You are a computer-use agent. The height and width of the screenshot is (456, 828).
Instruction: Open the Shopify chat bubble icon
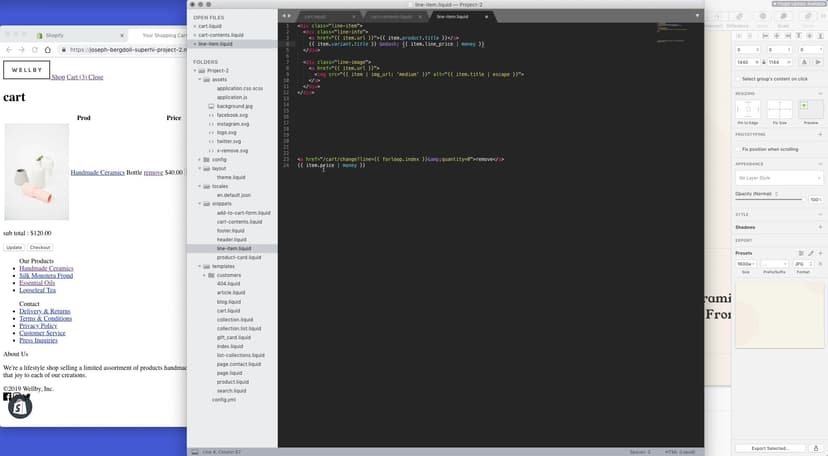pos(20,406)
